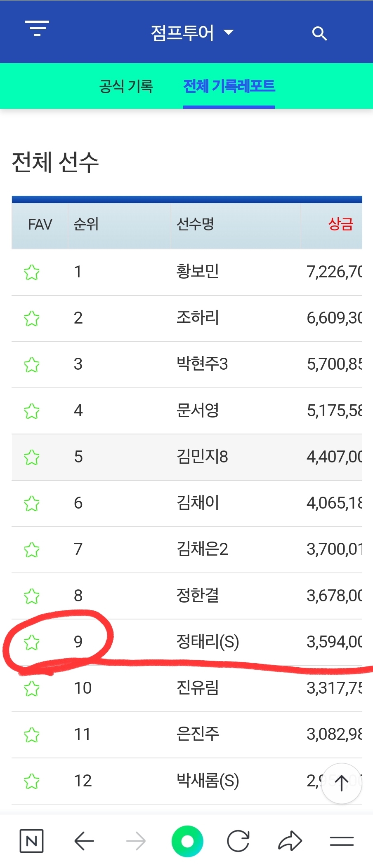Switch to the 공식 기록 tab
373x868 pixels.
tap(126, 86)
